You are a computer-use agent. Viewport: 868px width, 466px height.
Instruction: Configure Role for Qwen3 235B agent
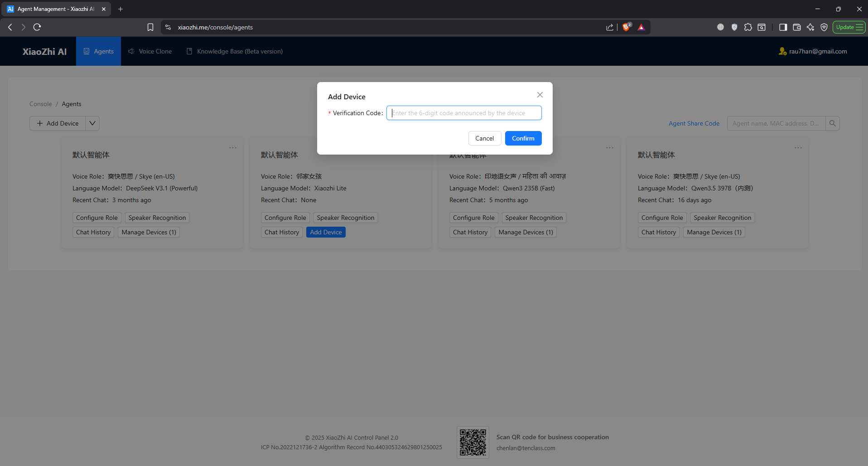pyautogui.click(x=474, y=218)
